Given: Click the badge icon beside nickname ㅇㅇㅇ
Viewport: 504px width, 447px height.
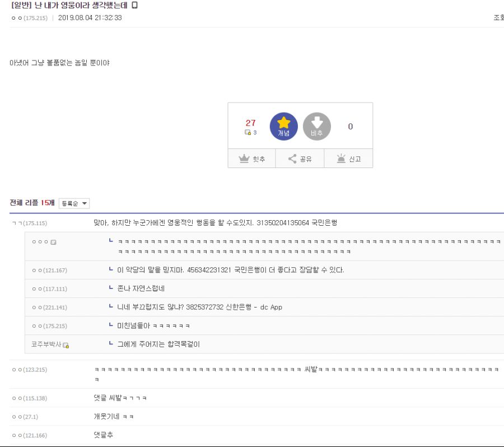Looking at the screenshot, I should pyautogui.click(x=53, y=242).
